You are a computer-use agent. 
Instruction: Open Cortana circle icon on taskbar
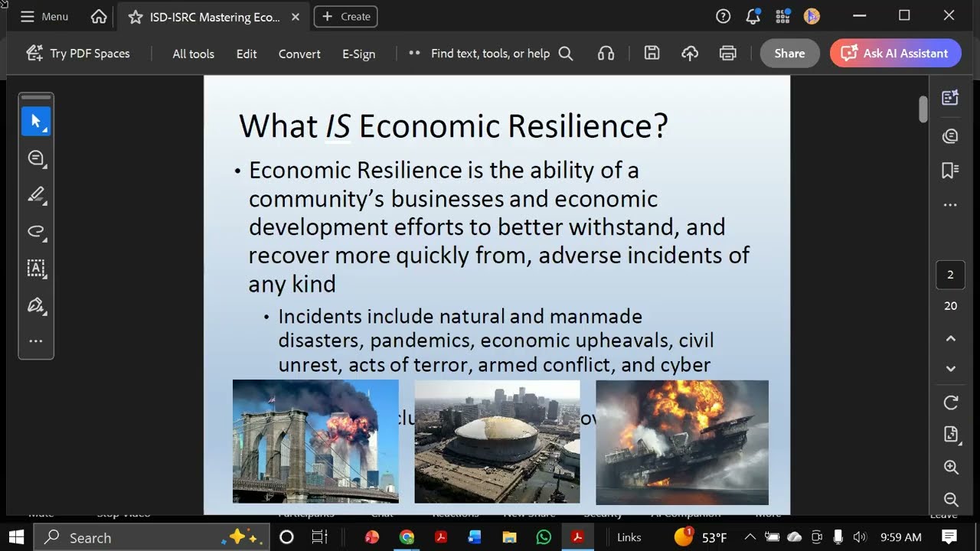tap(286, 537)
